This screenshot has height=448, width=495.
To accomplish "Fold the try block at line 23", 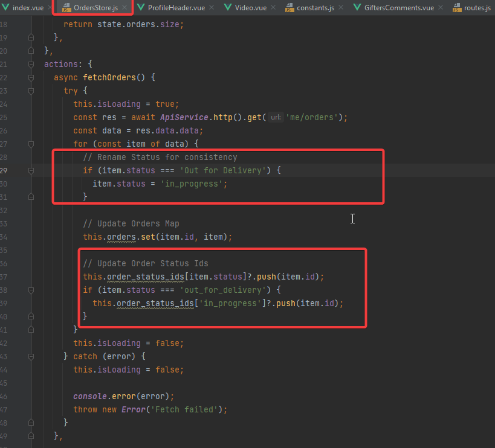I will click(31, 91).
